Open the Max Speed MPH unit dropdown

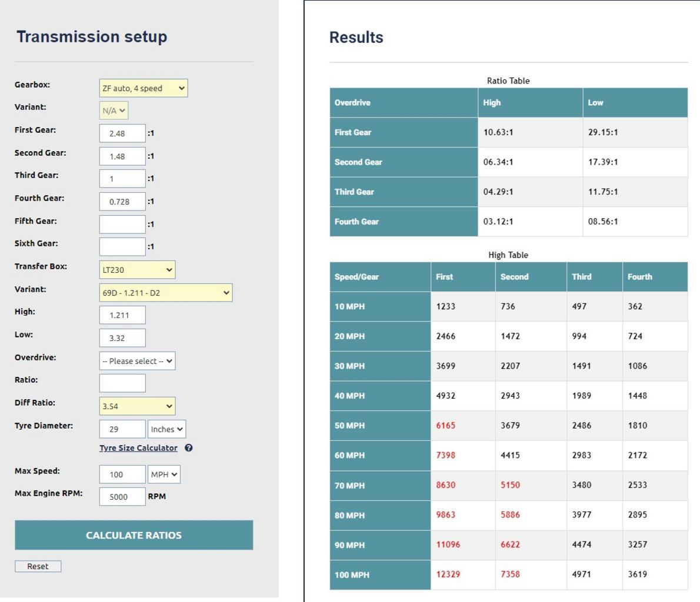pos(164,474)
